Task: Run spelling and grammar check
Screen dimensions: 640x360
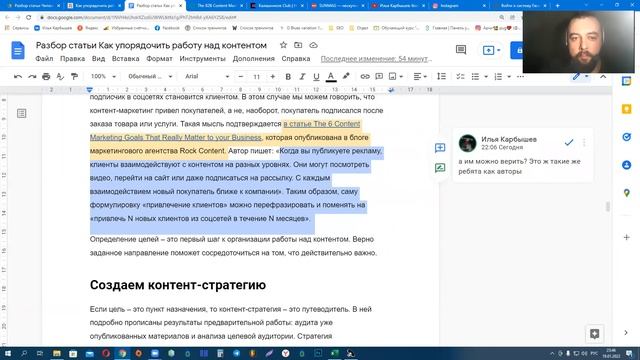Action: click(60, 77)
